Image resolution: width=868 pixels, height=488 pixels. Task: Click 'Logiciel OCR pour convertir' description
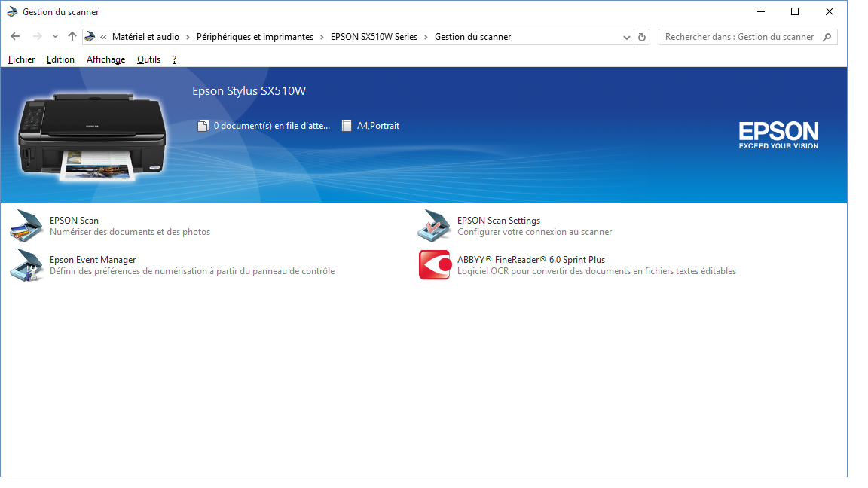pos(596,271)
